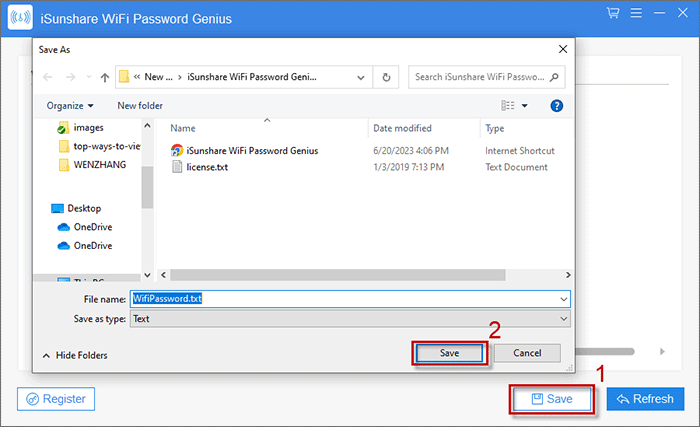Click Save in the Save As dialog

tap(449, 353)
